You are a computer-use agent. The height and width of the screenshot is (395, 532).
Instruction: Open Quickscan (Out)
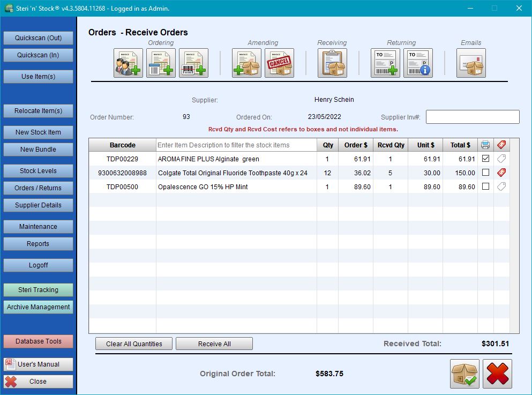(39, 38)
